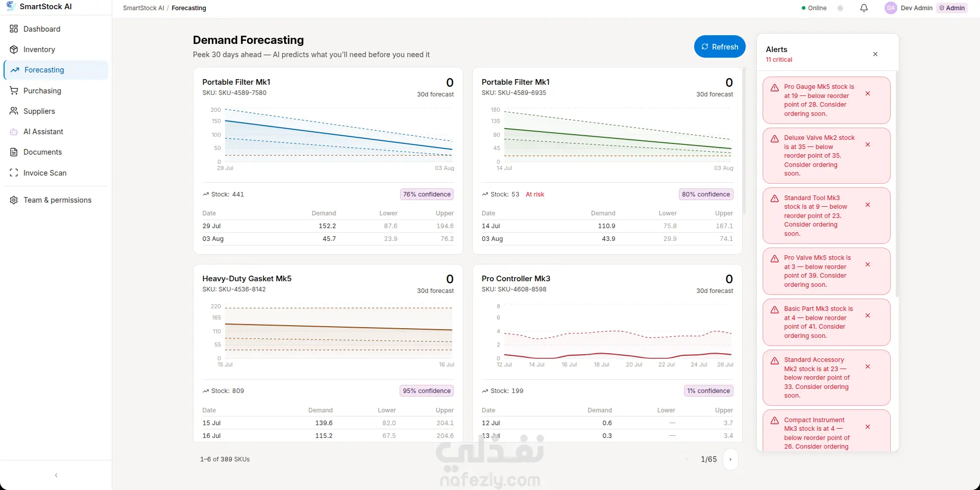Click the Refresh button
The width and height of the screenshot is (980, 490).
click(720, 47)
